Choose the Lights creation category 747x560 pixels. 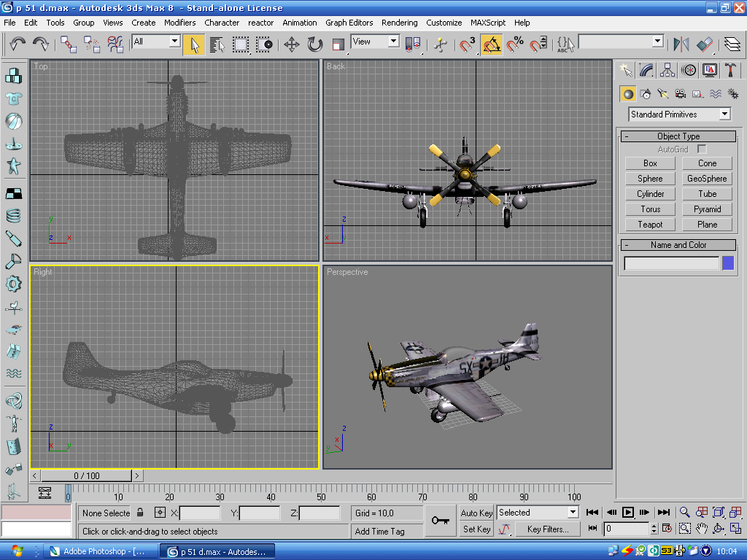pyautogui.click(x=663, y=94)
